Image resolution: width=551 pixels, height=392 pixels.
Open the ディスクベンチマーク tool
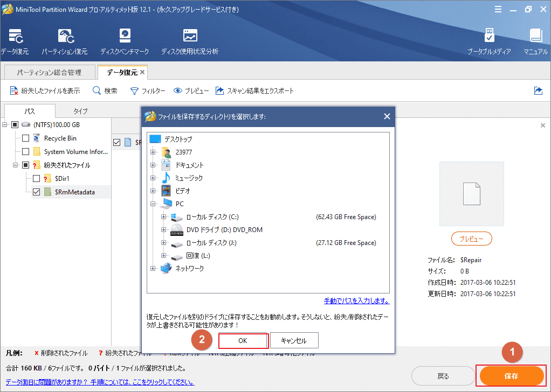pyautogui.click(x=125, y=41)
